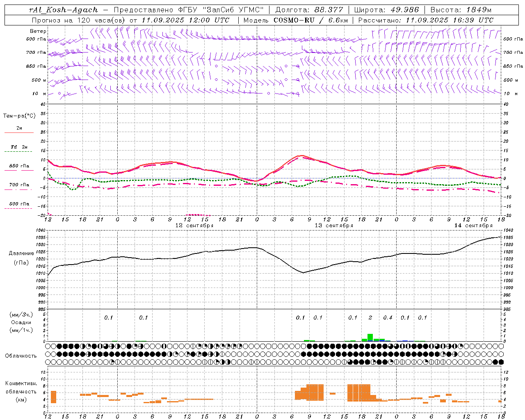
Task: Click the 12 сентября date label
Action: click(194, 226)
